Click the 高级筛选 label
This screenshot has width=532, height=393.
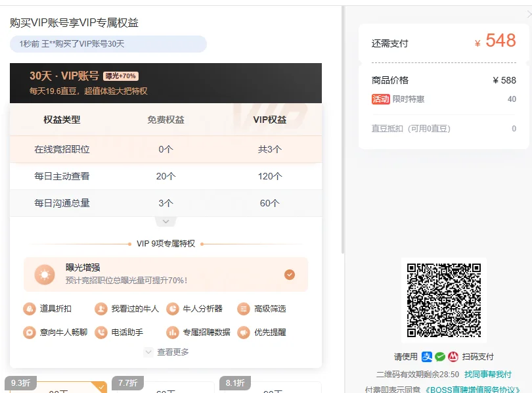[x=270, y=309]
